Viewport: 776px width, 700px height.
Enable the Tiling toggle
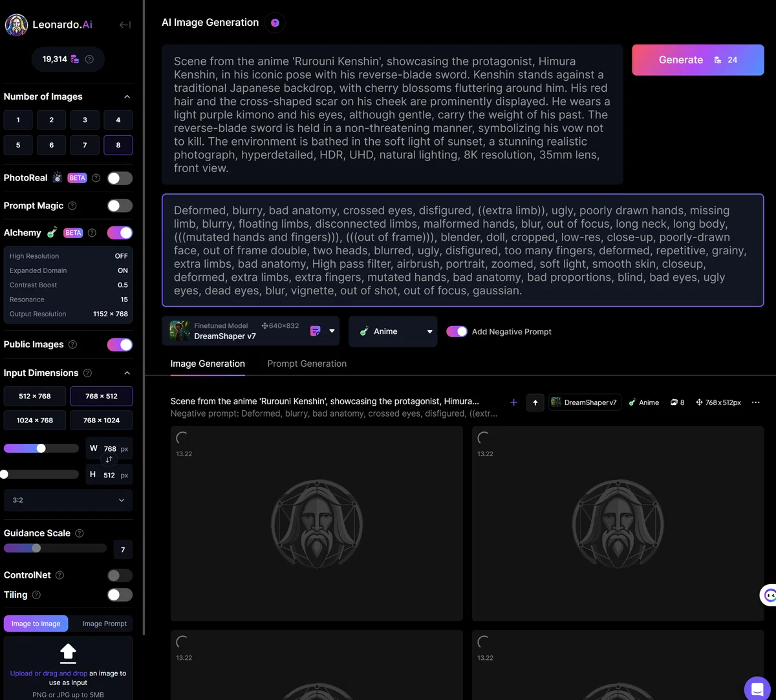point(120,595)
